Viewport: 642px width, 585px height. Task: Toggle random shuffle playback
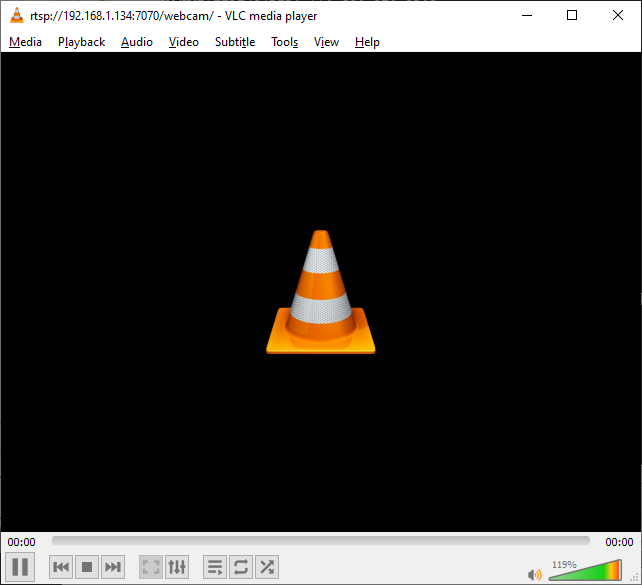(x=267, y=567)
